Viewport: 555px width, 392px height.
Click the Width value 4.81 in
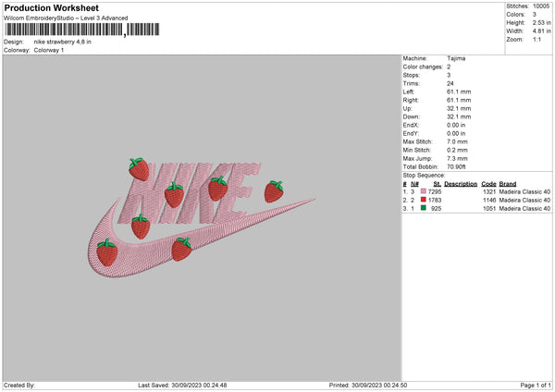tap(541, 31)
